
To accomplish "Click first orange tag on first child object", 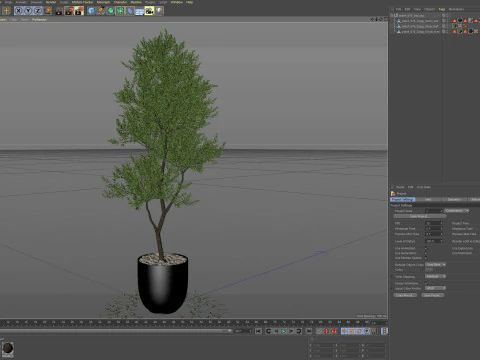I will click(454, 21).
